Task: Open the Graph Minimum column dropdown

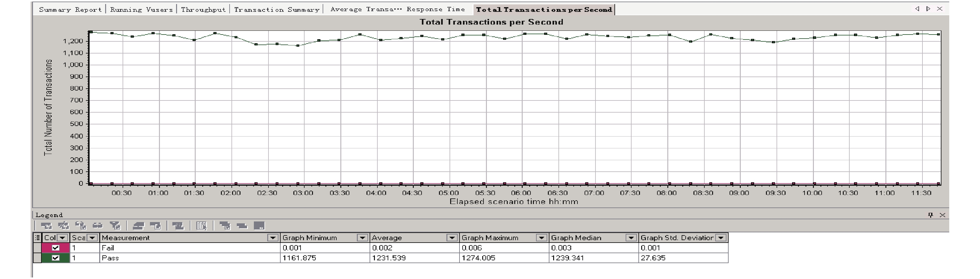Action: [362, 238]
